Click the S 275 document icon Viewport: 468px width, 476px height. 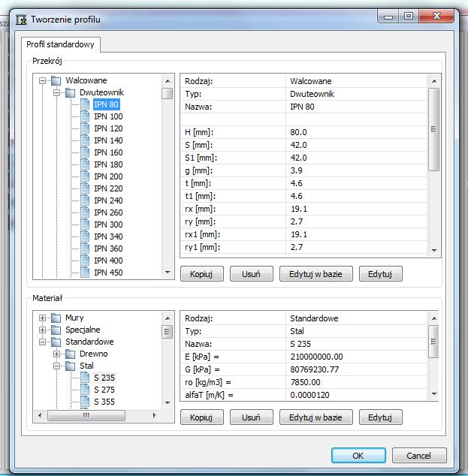coord(85,390)
